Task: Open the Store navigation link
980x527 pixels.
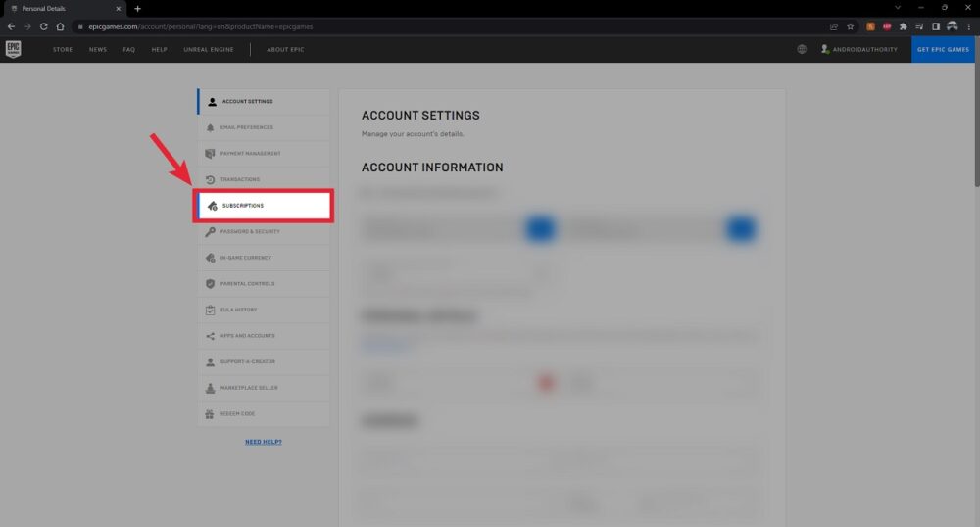Action: (63, 49)
